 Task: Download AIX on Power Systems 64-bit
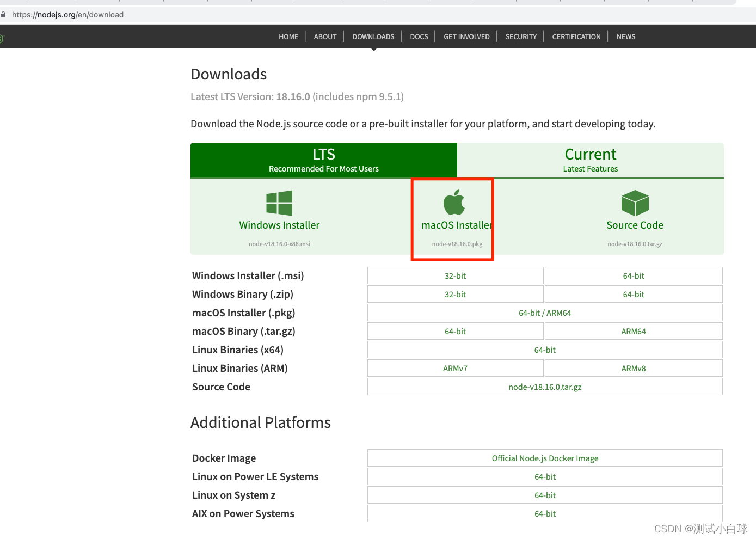pyautogui.click(x=545, y=513)
